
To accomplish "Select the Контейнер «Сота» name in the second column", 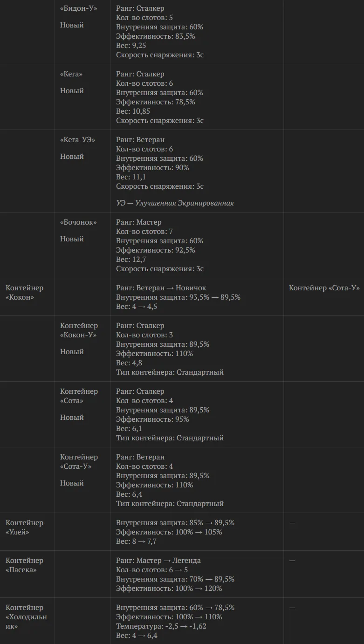I will (x=79, y=396).
